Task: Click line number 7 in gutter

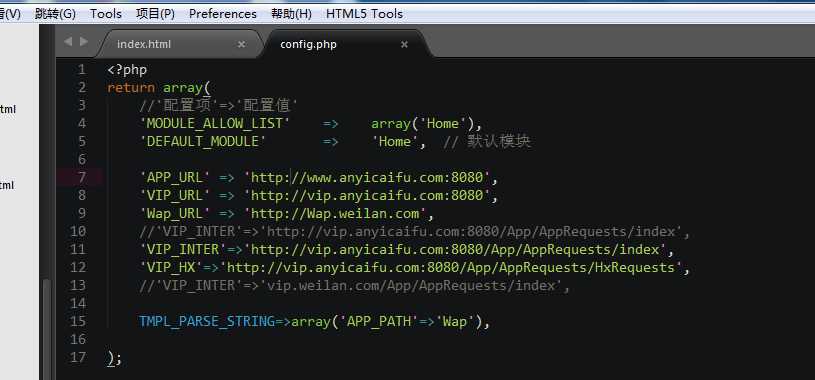Action: coord(81,178)
